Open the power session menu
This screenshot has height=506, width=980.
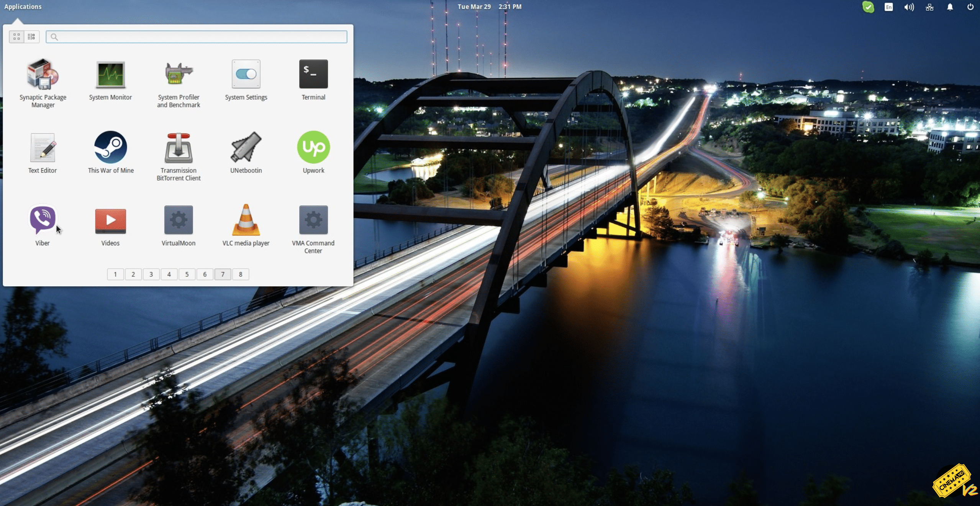coord(970,7)
